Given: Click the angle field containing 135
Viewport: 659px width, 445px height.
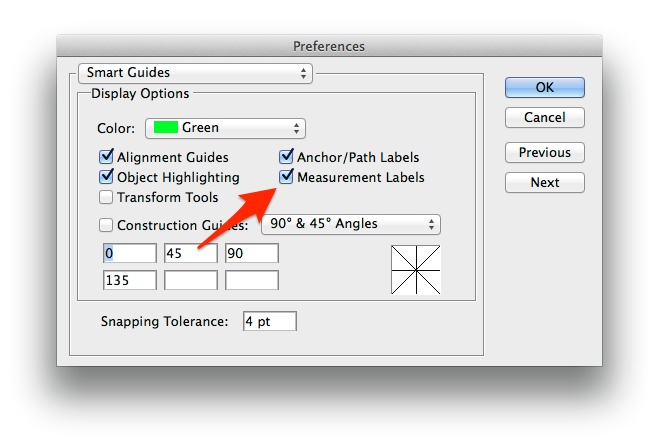Looking at the screenshot, I should coord(130,280).
